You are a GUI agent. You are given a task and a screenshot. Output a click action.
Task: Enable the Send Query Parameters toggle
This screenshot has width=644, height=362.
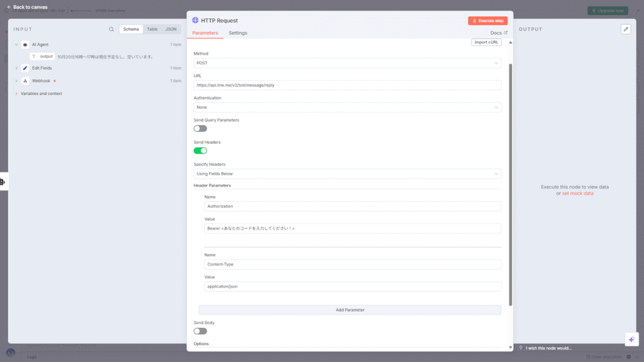pos(200,128)
